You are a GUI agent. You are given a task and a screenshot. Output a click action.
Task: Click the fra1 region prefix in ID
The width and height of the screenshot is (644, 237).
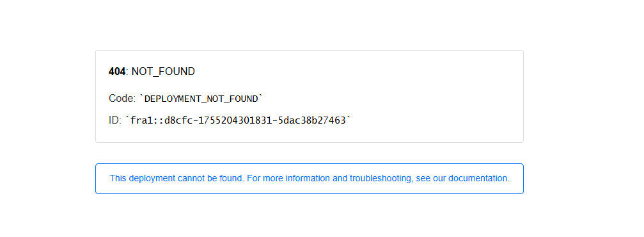(x=141, y=120)
